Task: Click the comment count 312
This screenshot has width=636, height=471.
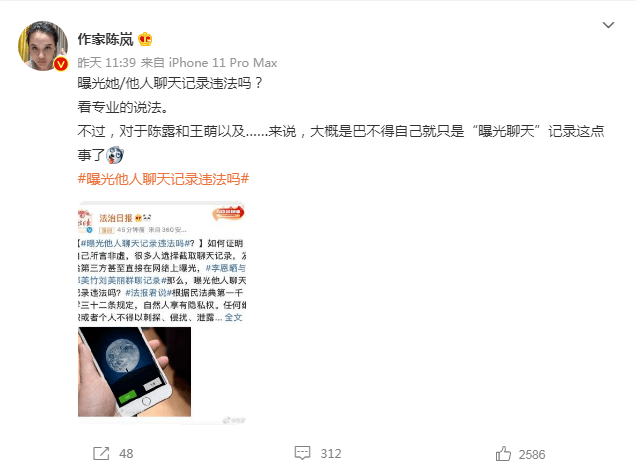Action: pyautogui.click(x=331, y=454)
